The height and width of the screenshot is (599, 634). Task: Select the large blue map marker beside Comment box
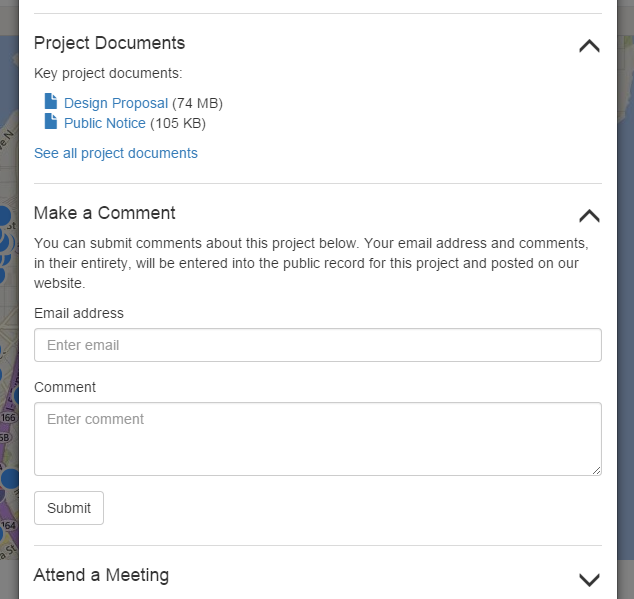coord(9,478)
